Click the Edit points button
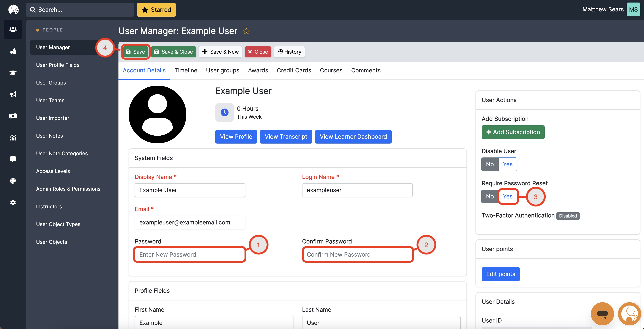Viewport: 644px width, 329px height. [500, 274]
